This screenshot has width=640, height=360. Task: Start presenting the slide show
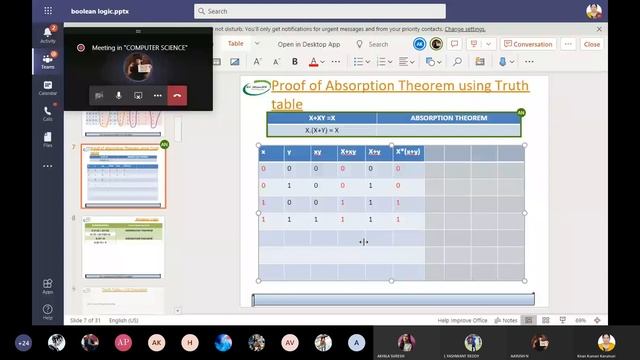(474, 44)
